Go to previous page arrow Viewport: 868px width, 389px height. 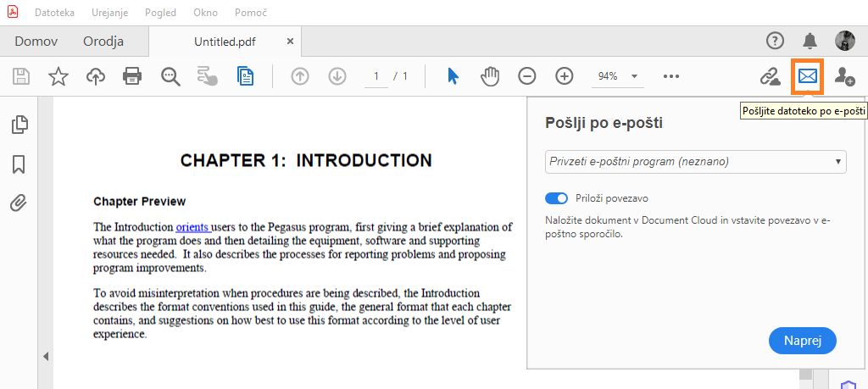[x=300, y=76]
